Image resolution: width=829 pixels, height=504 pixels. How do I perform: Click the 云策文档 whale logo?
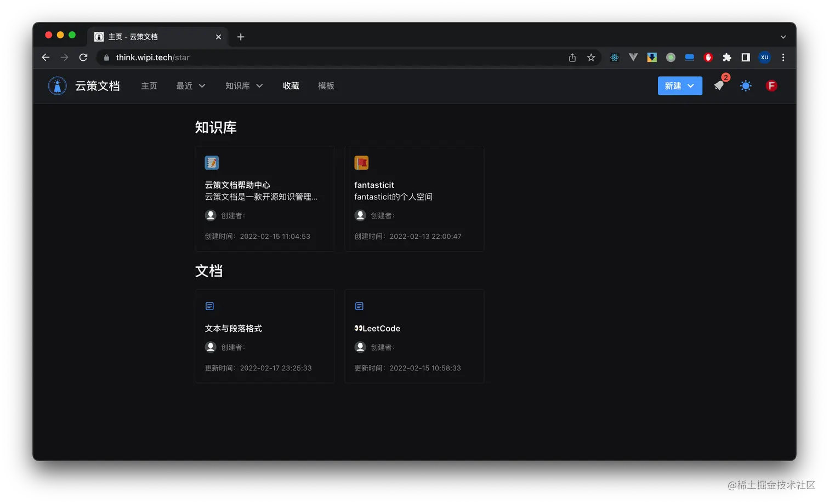point(57,85)
